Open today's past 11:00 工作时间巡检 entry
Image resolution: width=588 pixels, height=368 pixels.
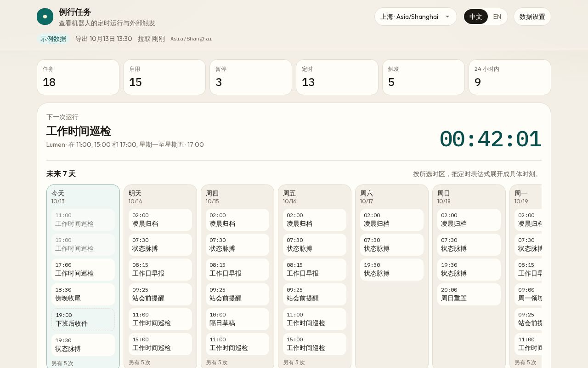tap(83, 220)
